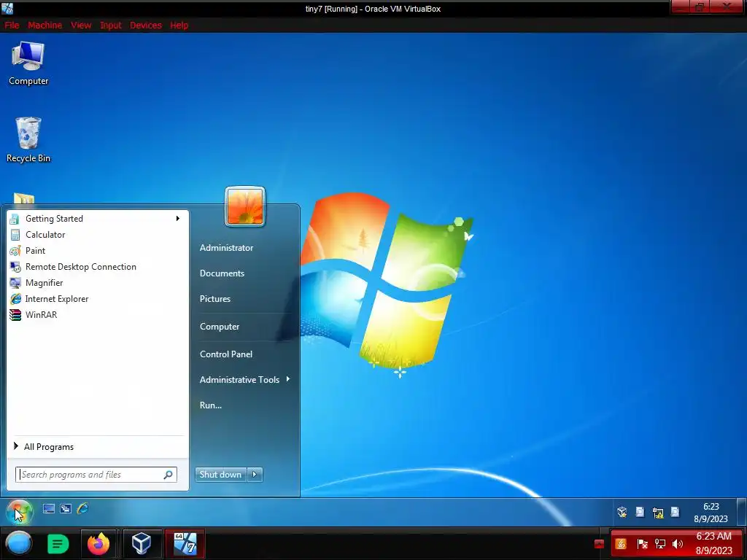
Task: Click the host clock showing 6:23 AM
Action: coord(713,543)
